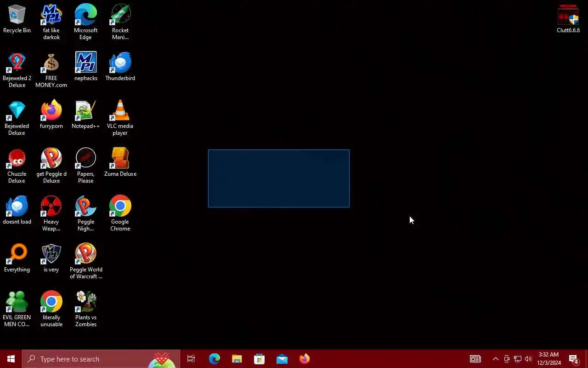Select the Heavy Weapon radiation icon

click(x=51, y=213)
